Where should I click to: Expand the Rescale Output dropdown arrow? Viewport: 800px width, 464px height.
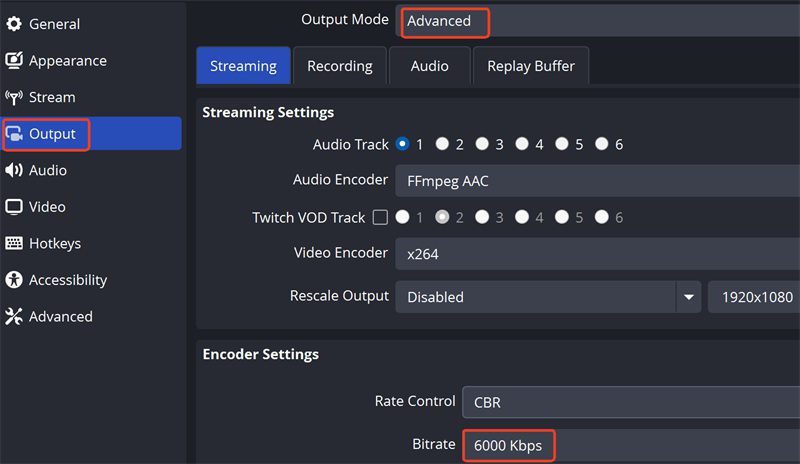pos(688,297)
